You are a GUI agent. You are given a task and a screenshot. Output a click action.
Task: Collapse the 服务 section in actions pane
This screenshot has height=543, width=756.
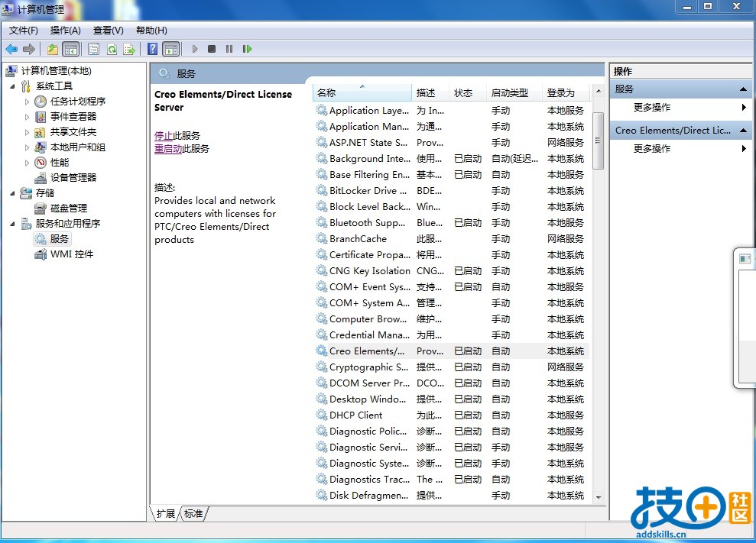point(743,89)
